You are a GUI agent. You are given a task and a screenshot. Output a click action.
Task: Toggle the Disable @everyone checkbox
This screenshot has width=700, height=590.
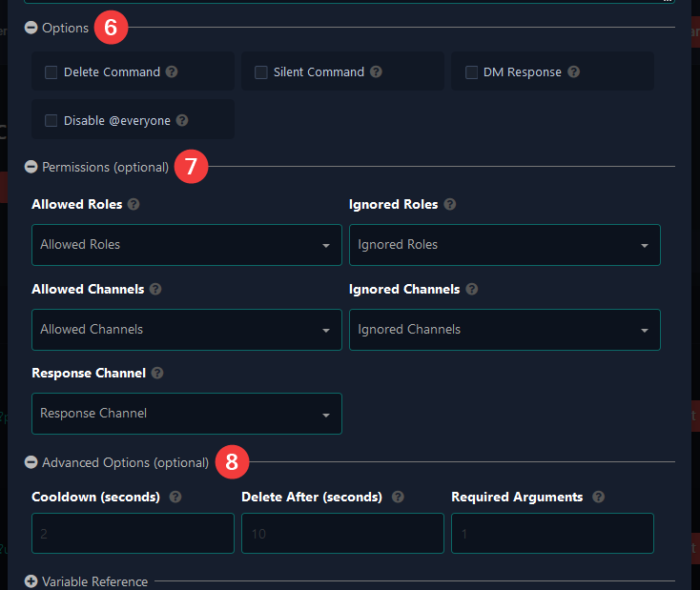(x=51, y=120)
